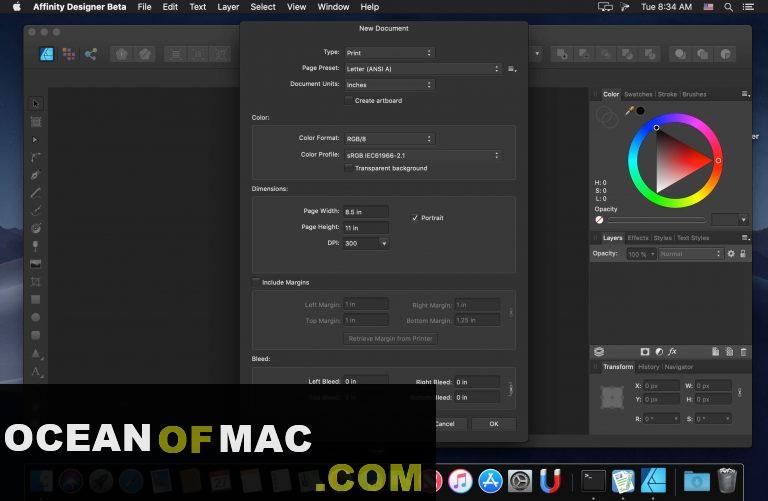Image resolution: width=768 pixels, height=501 pixels.
Task: Open the Page Preset dropdown
Action: tap(423, 69)
